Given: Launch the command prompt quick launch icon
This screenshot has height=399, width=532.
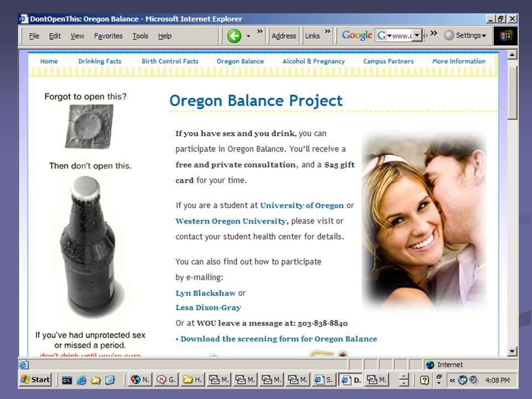Looking at the screenshot, I should click(67, 380).
